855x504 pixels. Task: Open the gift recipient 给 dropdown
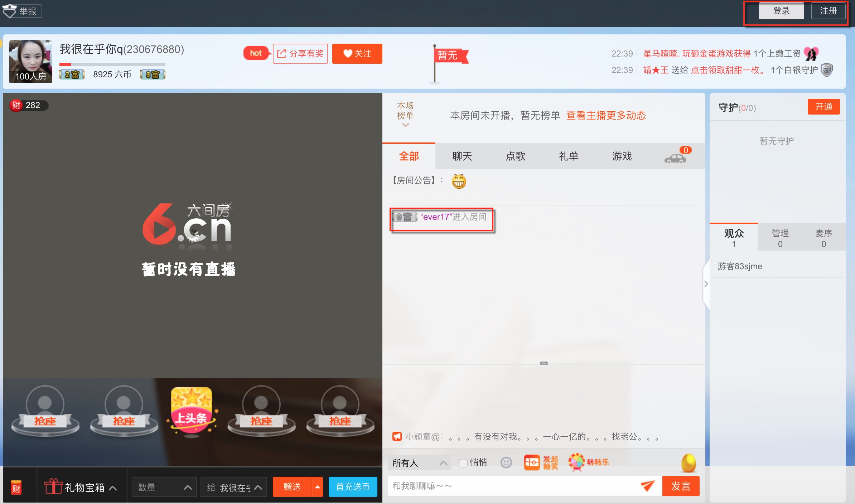234,487
